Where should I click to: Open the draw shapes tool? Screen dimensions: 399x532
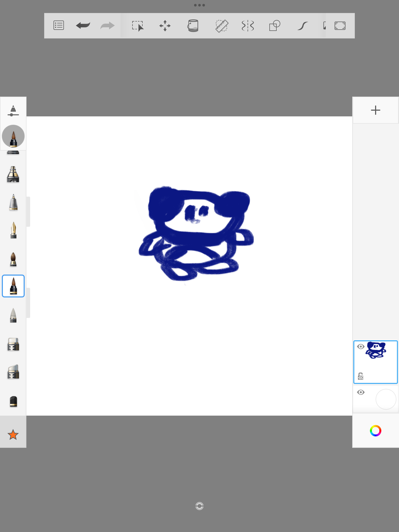[275, 26]
